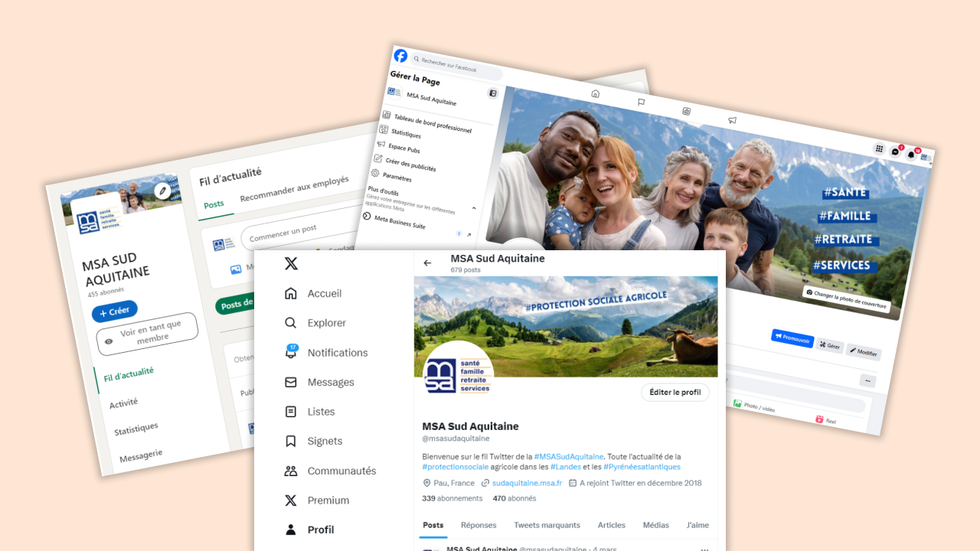
Task: Collapse the Plus d'outils section in Facebook
Action: (473, 208)
